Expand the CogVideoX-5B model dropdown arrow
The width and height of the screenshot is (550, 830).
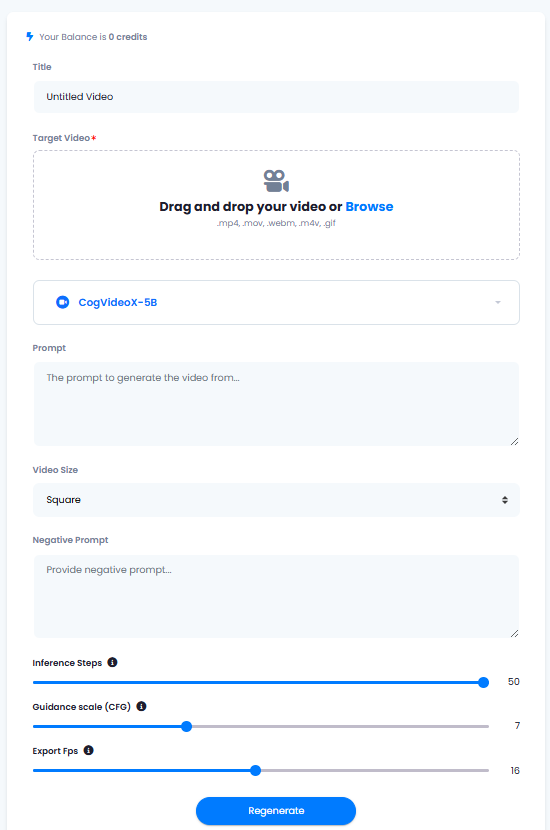click(498, 302)
